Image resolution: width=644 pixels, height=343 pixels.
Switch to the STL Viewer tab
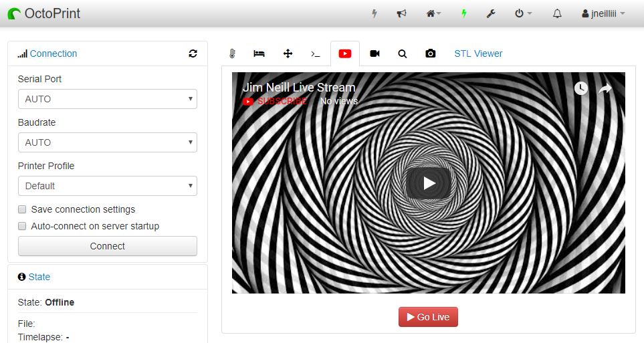(x=478, y=53)
